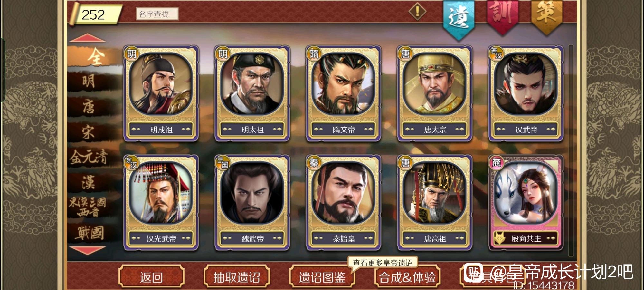
Task: Expand the dynasty list with the up arrow
Action: [87, 38]
